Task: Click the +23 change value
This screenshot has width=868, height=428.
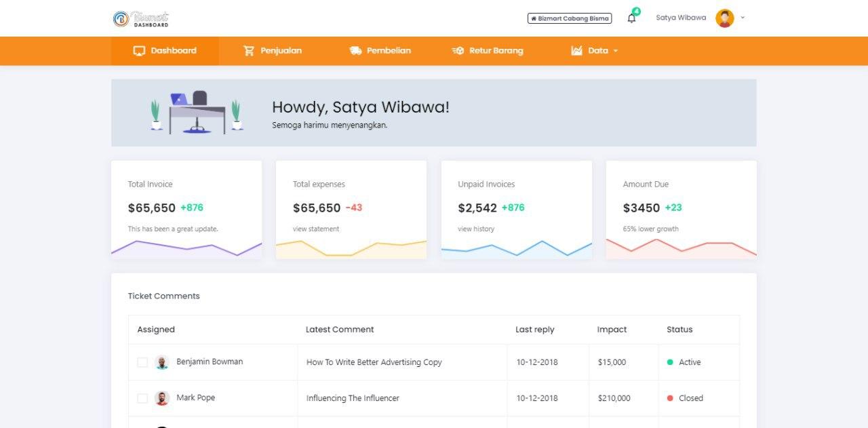Action: click(x=673, y=208)
